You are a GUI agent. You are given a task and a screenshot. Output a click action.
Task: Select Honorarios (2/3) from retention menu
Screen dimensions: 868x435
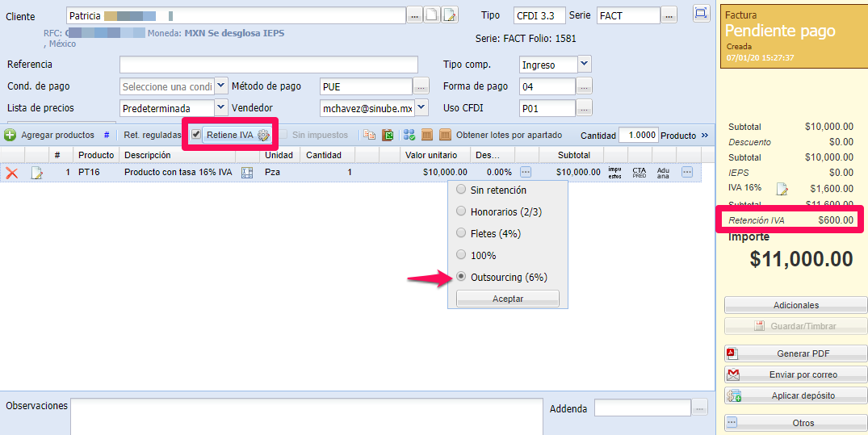[x=461, y=211]
